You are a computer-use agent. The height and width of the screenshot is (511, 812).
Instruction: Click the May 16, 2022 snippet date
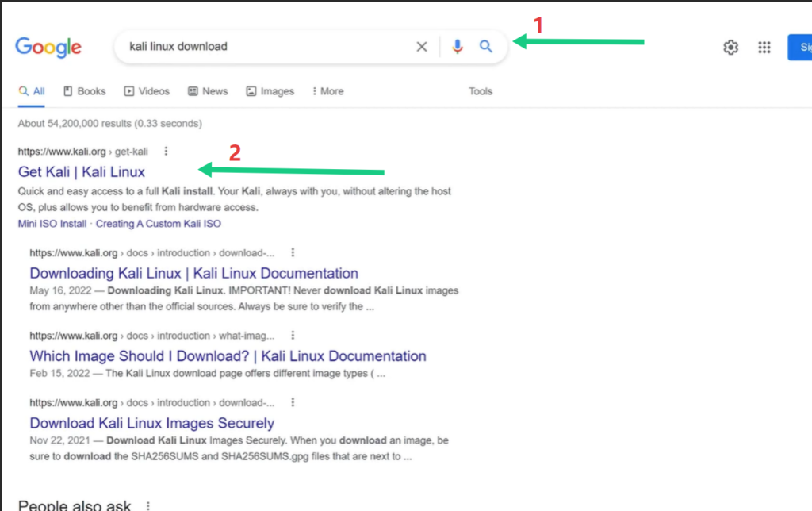[x=60, y=290]
